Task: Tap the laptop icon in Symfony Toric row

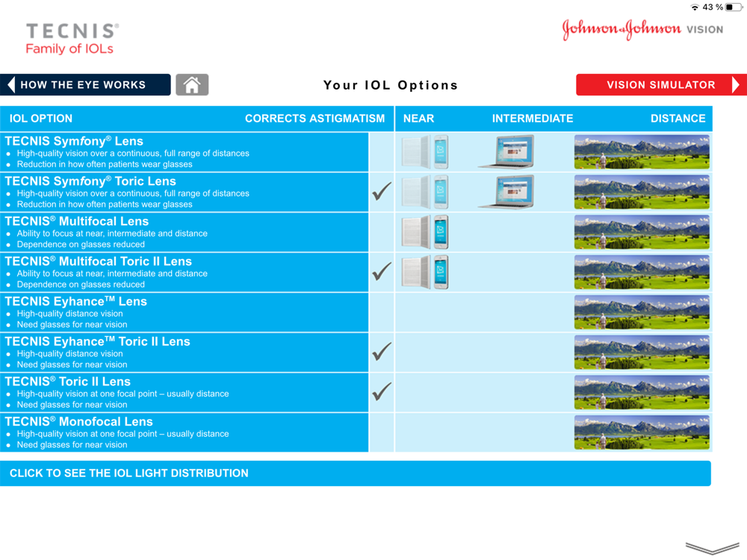Action: click(506, 192)
